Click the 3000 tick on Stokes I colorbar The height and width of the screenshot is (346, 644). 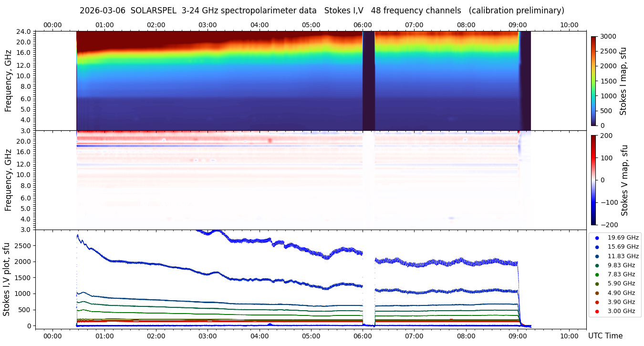607,36
